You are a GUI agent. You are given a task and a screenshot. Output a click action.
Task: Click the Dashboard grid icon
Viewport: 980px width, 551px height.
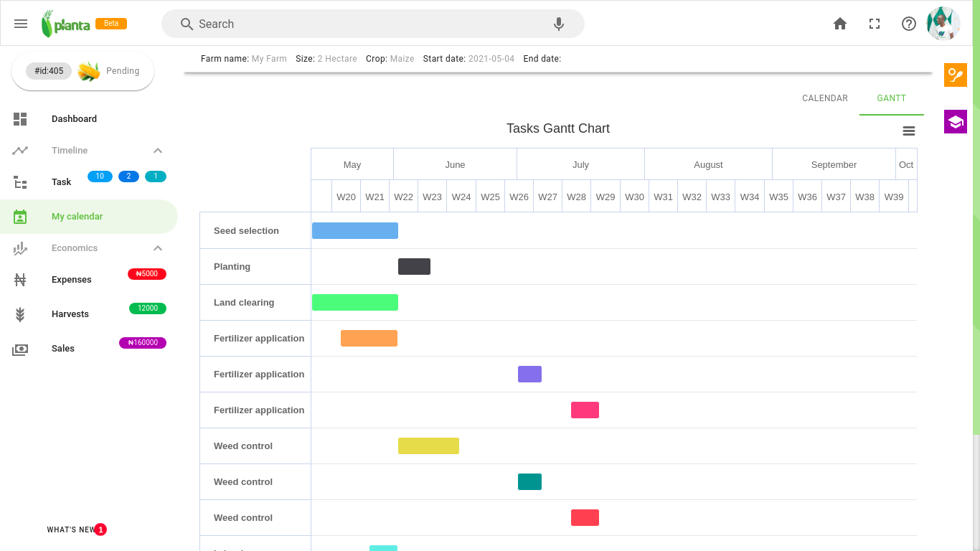[x=20, y=119]
